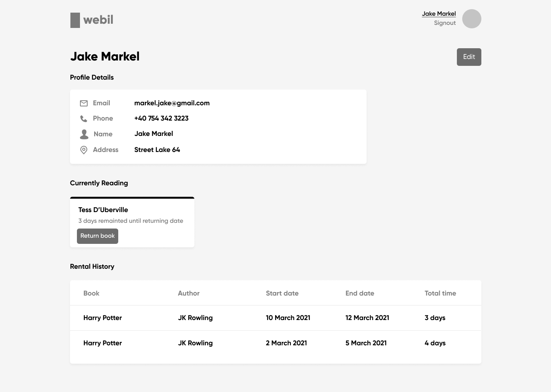Click the Email field label
Viewport: 551px width, 392px height.
(101, 103)
